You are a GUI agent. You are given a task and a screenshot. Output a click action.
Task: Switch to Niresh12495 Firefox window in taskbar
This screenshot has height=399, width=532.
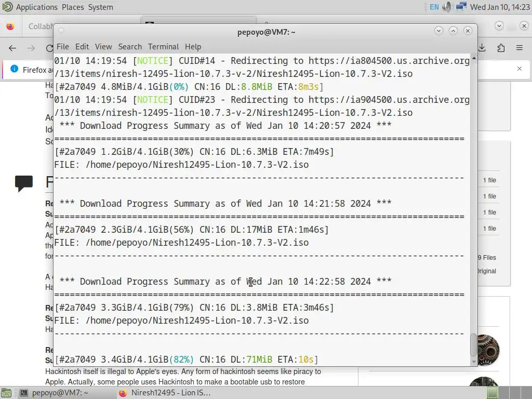coord(165,393)
